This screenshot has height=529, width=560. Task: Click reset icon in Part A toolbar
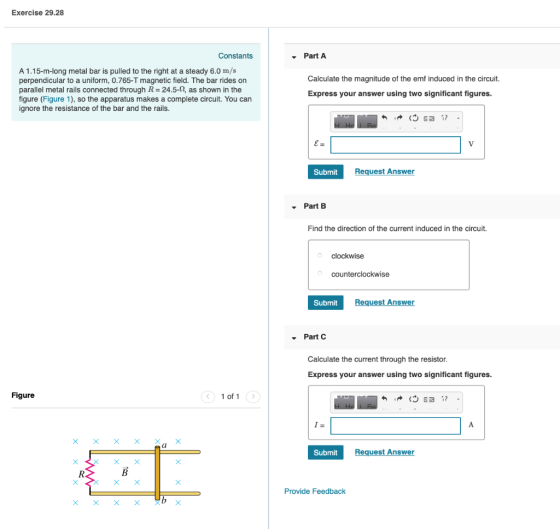click(x=414, y=118)
